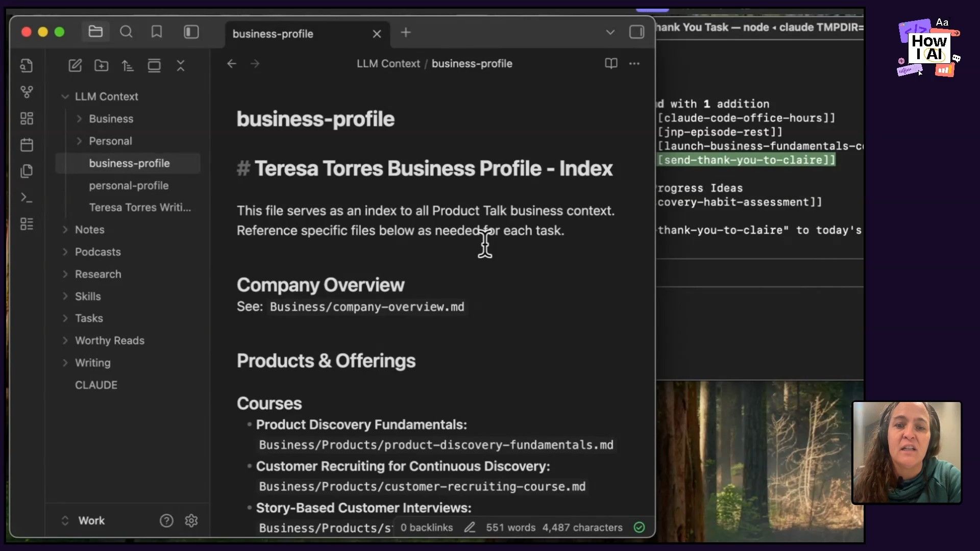Screen dimensions: 980x551
Task: Expand the Notes folder
Action: tap(65, 230)
